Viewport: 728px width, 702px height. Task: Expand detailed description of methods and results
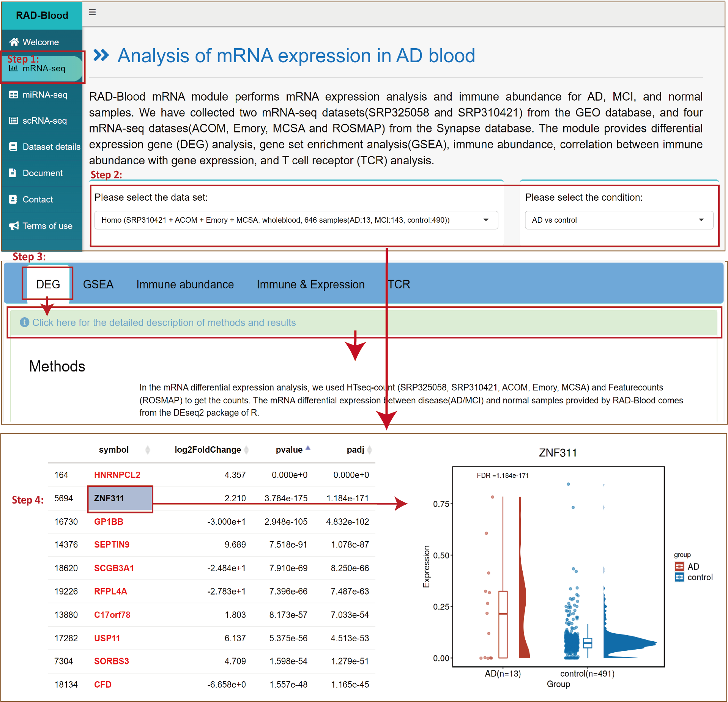(164, 322)
